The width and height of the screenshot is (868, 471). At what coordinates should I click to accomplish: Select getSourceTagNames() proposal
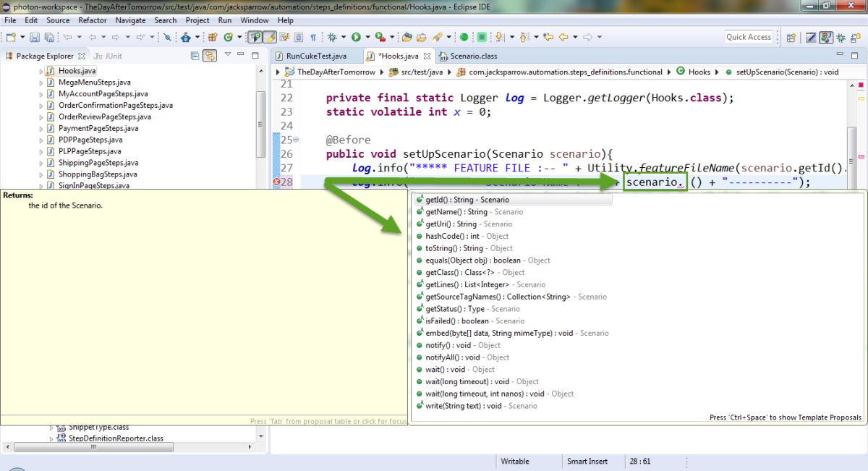tap(511, 297)
